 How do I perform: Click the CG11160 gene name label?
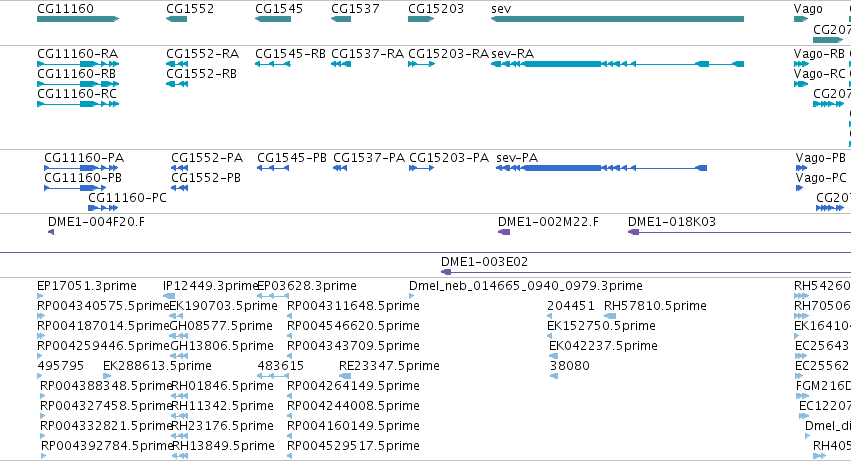tap(65, 9)
